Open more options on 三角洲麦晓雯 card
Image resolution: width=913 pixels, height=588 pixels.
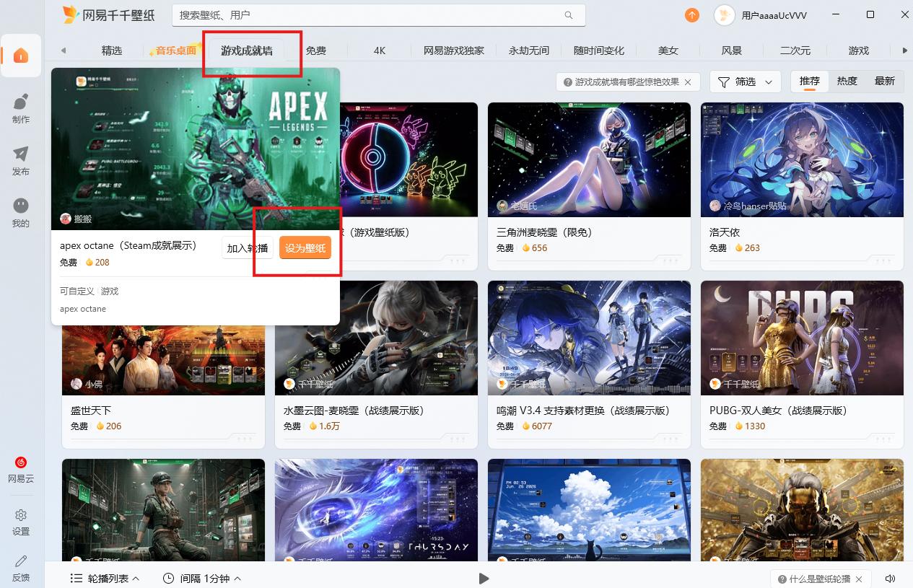click(670, 260)
